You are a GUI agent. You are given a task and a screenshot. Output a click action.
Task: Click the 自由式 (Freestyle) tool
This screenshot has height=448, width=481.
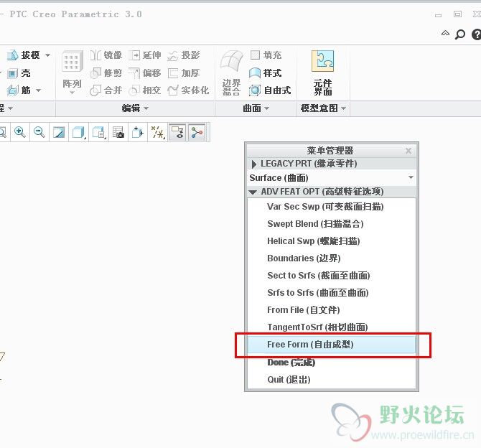pos(270,90)
